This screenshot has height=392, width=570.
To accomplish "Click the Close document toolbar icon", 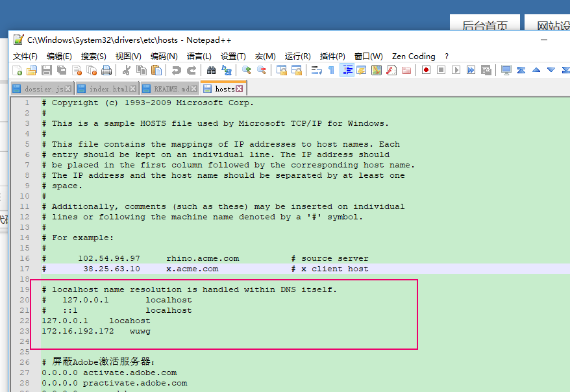I will [x=77, y=70].
